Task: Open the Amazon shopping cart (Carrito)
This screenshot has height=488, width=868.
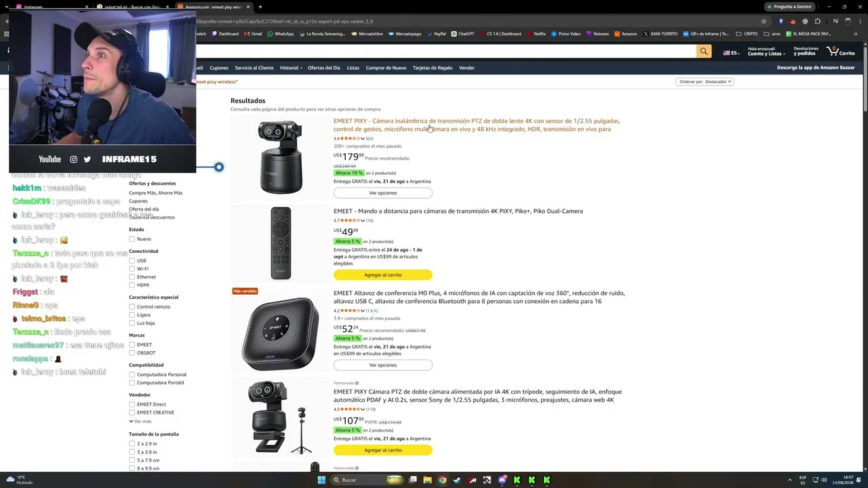Action: tap(842, 51)
